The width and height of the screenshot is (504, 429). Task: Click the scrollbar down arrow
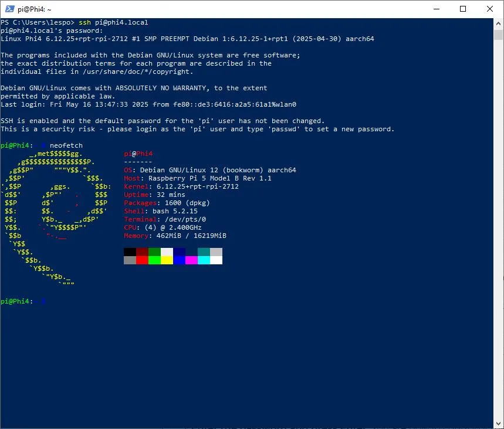click(498, 424)
